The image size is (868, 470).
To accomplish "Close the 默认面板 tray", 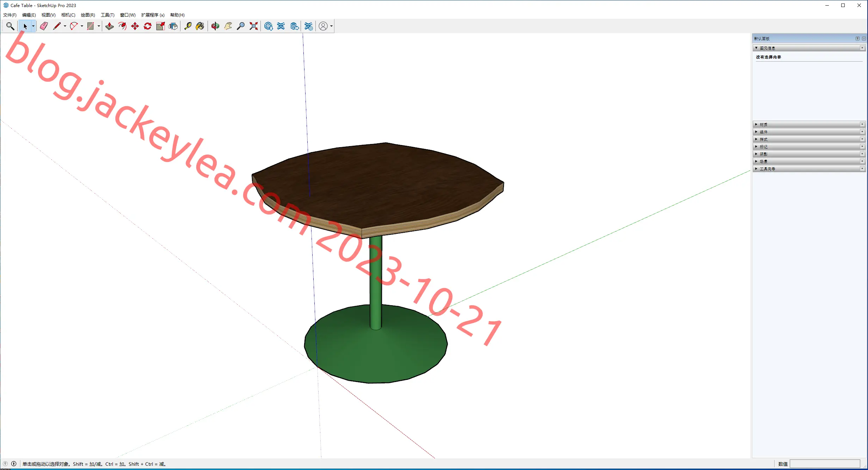I will point(864,38).
